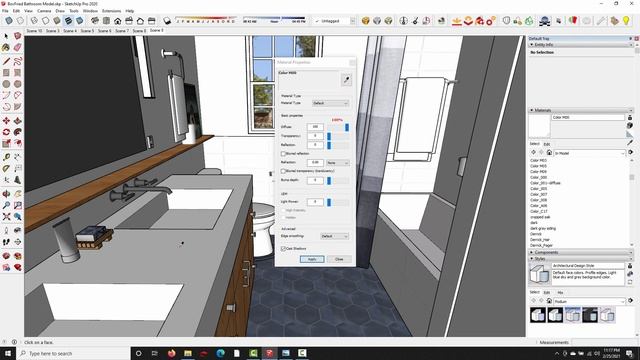Click the yellow light bulb toolbar icon

626,20
